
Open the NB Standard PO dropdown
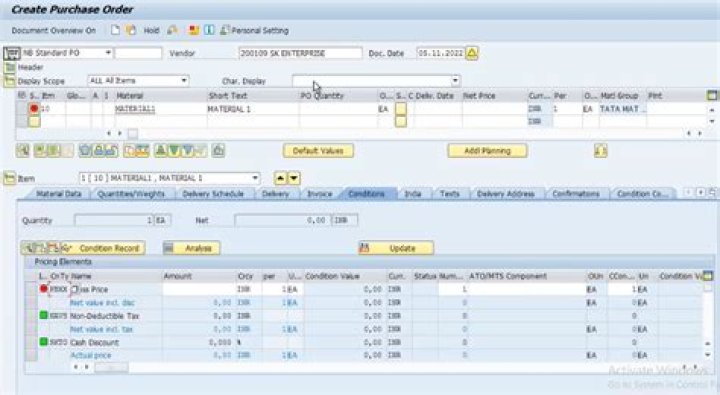pyautogui.click(x=108, y=53)
